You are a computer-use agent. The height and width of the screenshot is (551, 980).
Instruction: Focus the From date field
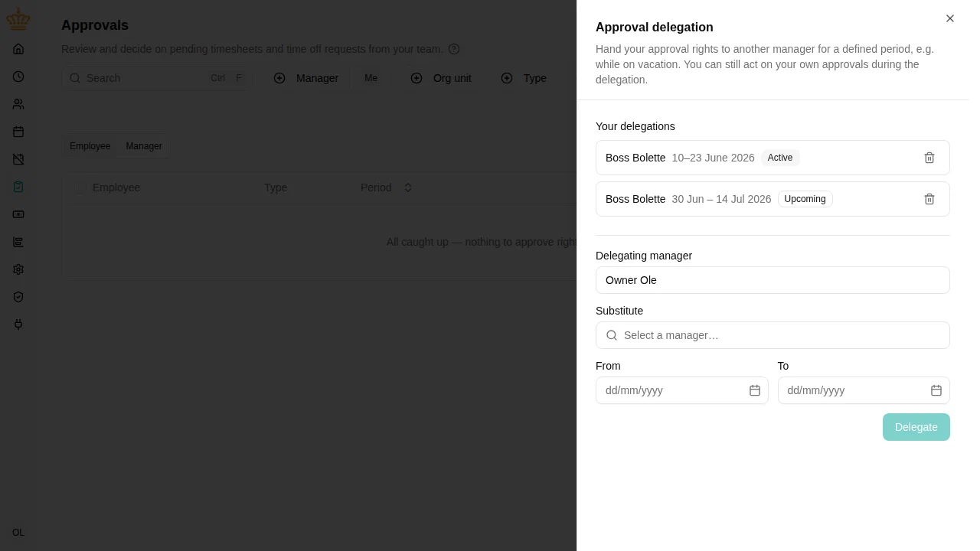pos(682,390)
